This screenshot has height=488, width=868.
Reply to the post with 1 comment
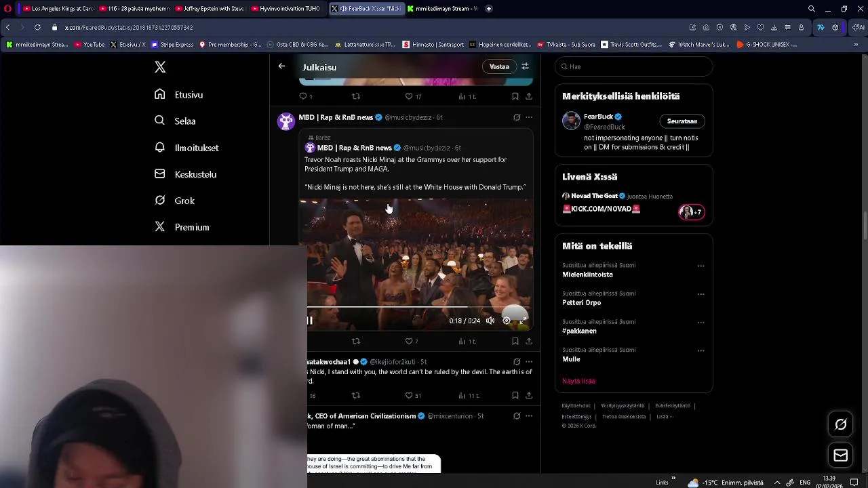[x=306, y=96]
